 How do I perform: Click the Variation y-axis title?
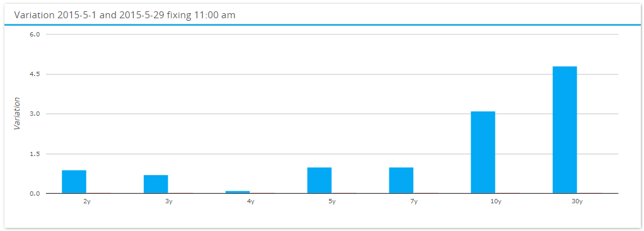pyautogui.click(x=17, y=114)
